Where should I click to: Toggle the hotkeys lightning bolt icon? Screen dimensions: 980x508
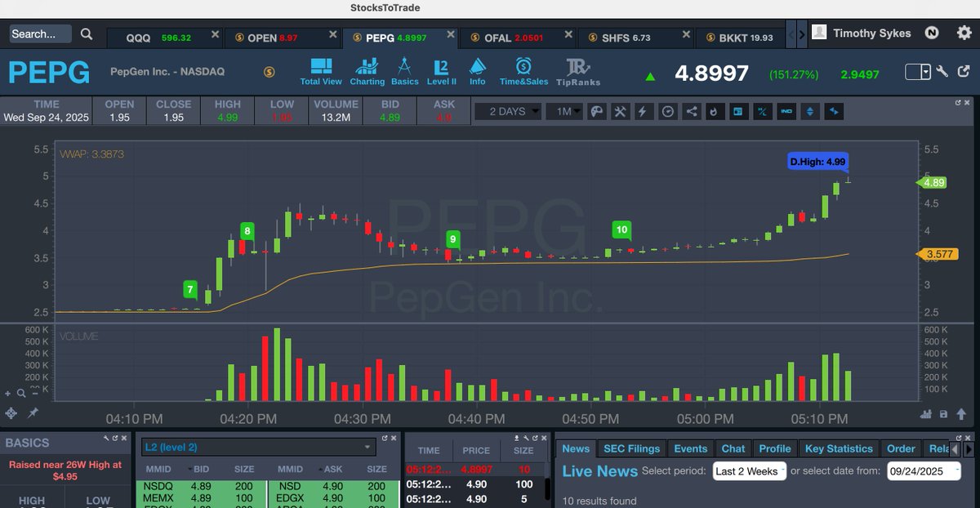click(x=644, y=111)
